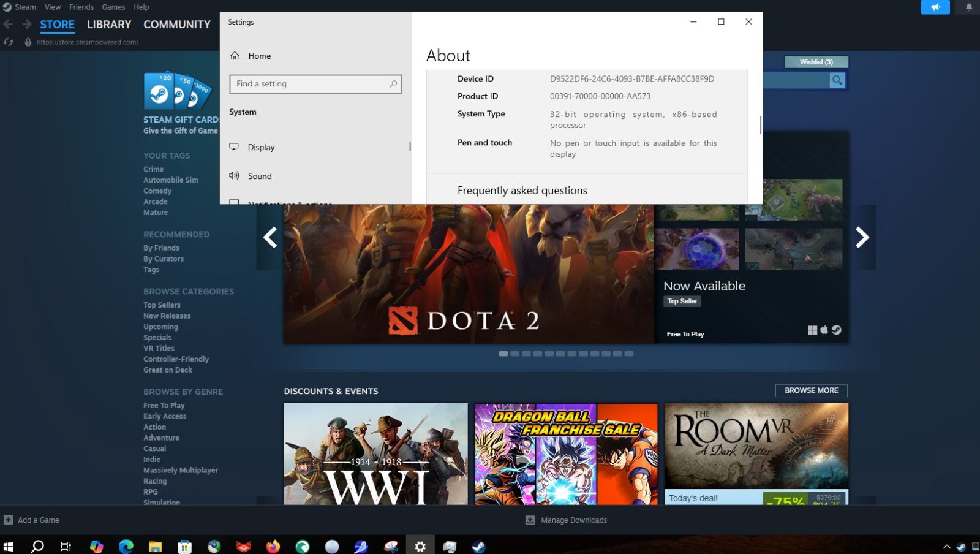Open the View menu
The width and height of the screenshot is (980, 554).
tap(53, 7)
